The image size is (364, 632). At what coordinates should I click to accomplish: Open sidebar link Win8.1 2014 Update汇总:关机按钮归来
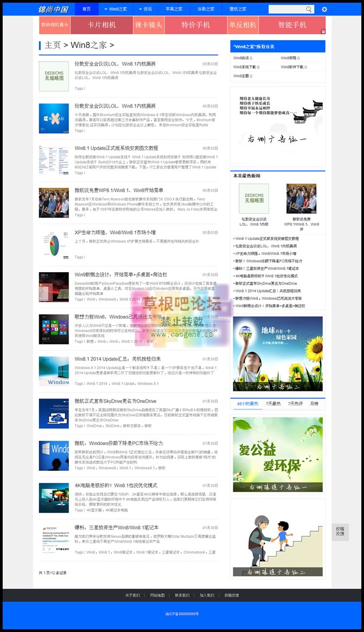point(268,291)
